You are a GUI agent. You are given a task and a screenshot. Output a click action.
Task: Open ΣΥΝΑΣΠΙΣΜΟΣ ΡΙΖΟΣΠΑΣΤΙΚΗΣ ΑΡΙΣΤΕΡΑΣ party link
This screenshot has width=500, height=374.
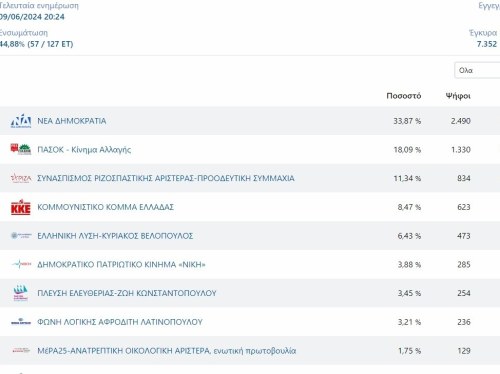166,178
